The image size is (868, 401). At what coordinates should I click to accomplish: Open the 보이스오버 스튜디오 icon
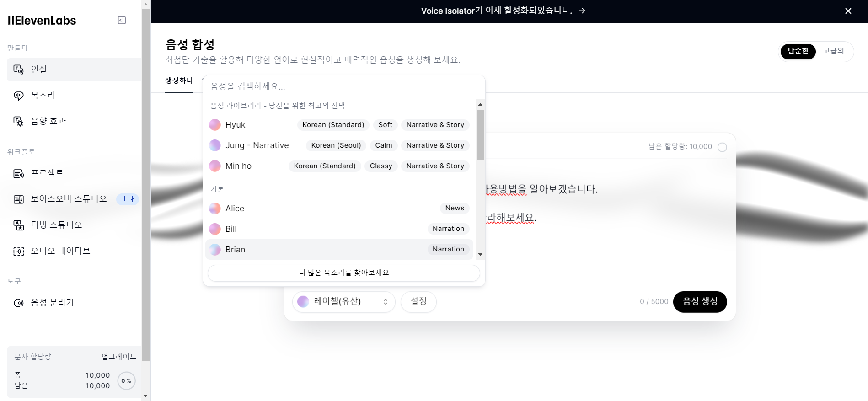point(18,199)
